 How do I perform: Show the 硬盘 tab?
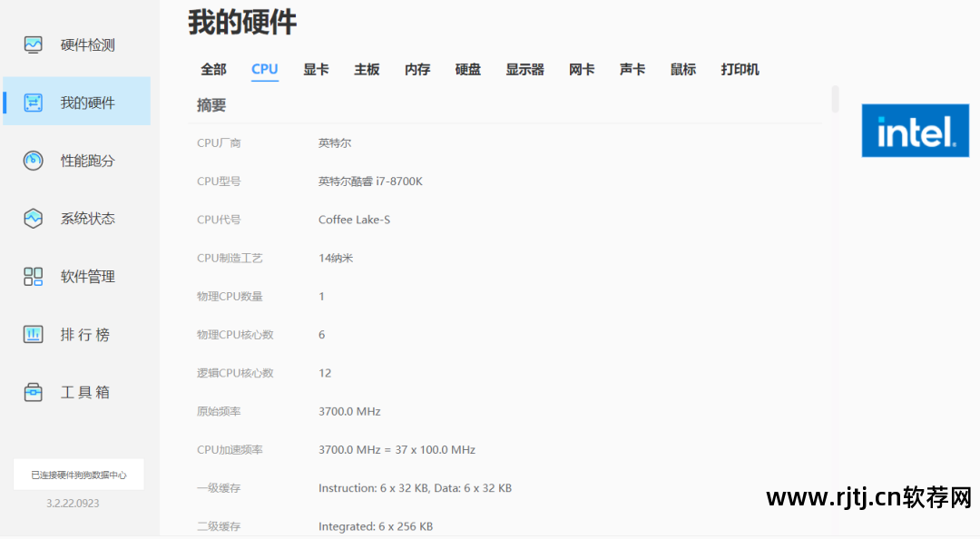(x=468, y=70)
